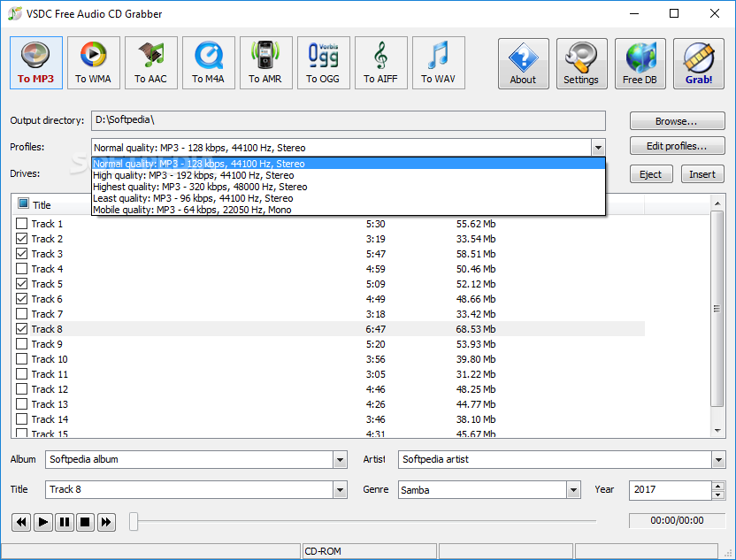Increase the Year with up spinner
The image size is (736, 560).
tap(717, 486)
